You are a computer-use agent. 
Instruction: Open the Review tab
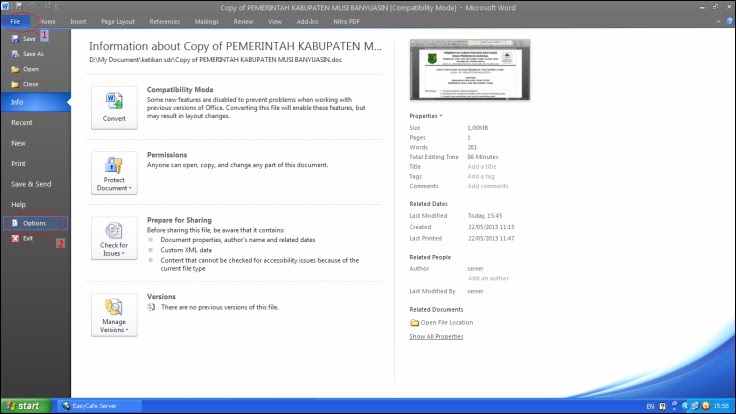pos(243,22)
